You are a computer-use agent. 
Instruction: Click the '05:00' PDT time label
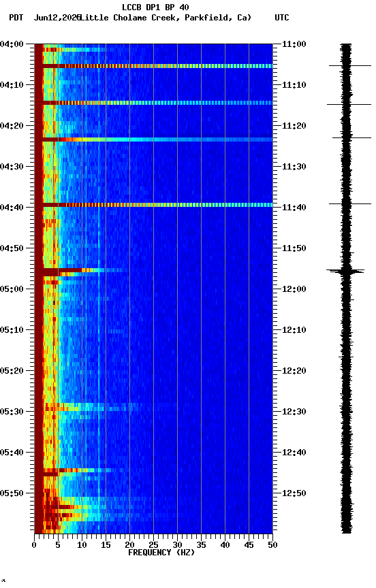(x=12, y=289)
